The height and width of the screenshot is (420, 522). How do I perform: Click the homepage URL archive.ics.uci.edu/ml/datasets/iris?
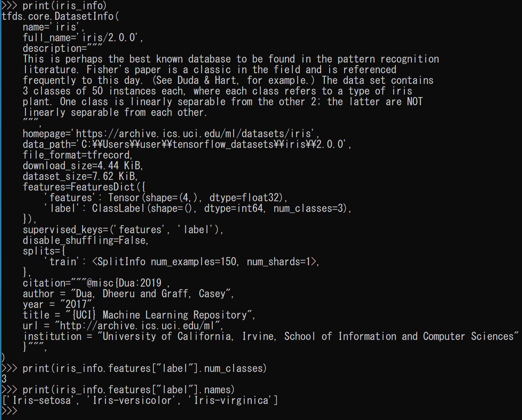pos(195,134)
